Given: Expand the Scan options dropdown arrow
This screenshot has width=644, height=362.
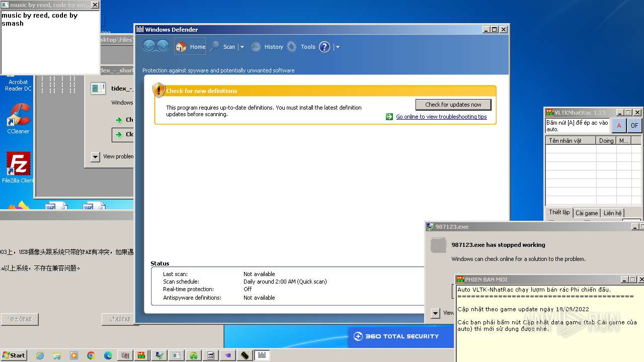Looking at the screenshot, I should click(242, 47).
